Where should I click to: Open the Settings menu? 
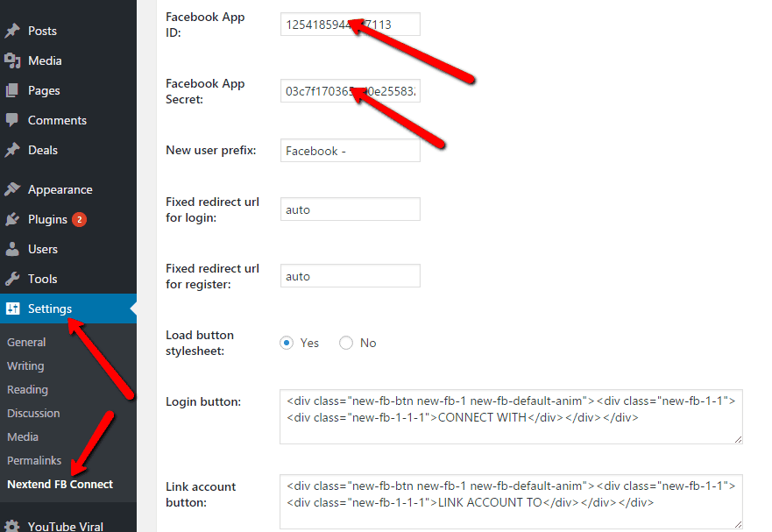coord(68,309)
